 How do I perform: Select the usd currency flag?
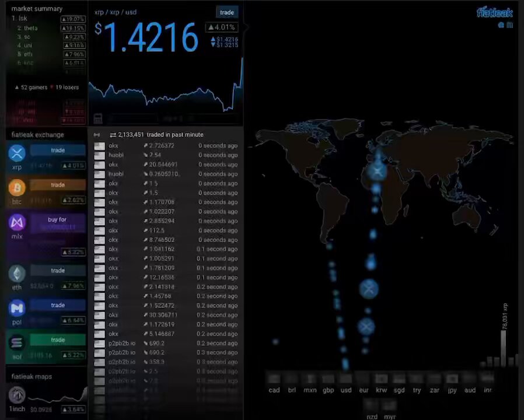pos(346,379)
